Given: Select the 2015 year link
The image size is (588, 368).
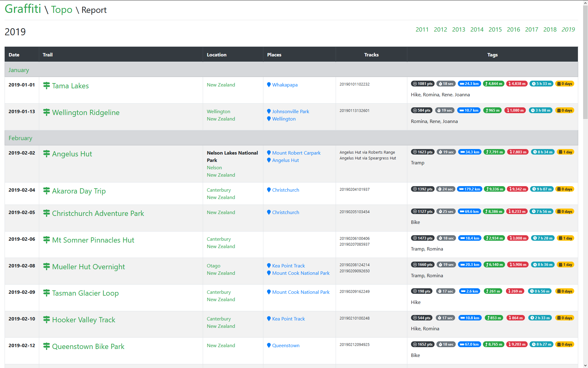Looking at the screenshot, I should point(495,29).
